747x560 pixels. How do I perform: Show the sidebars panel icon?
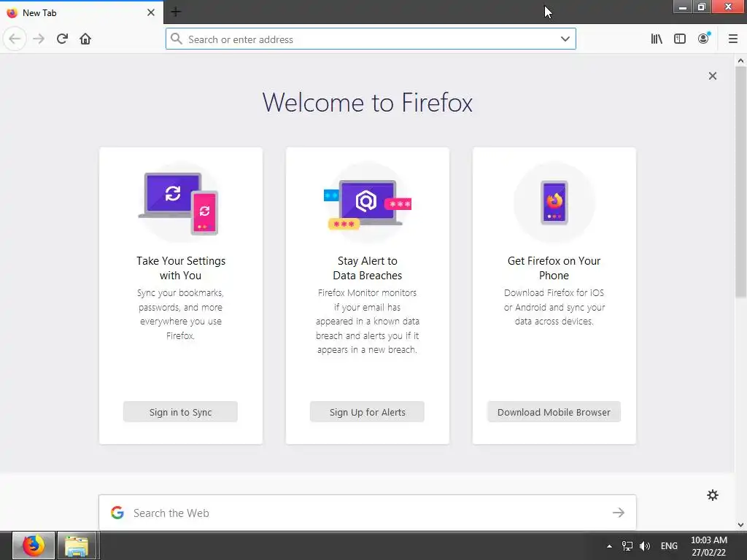[680, 39]
